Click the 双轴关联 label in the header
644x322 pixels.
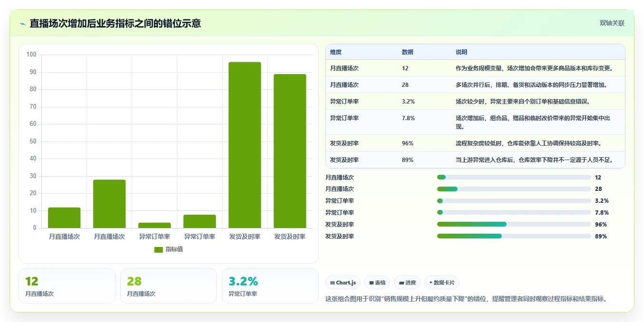(612, 23)
